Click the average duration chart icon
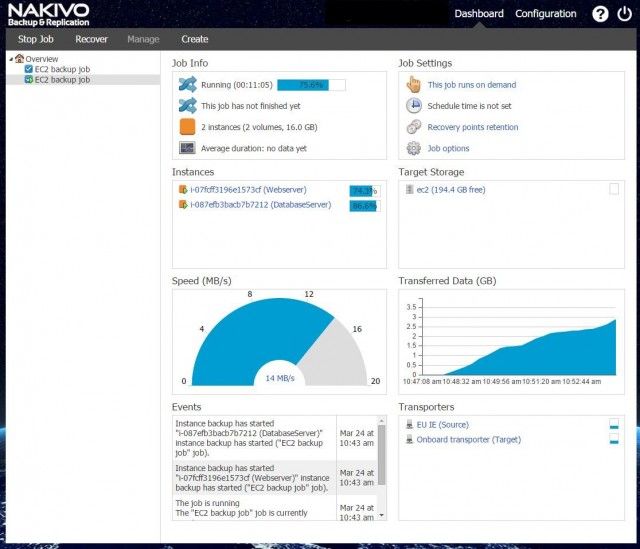The image size is (640, 549). 187,148
